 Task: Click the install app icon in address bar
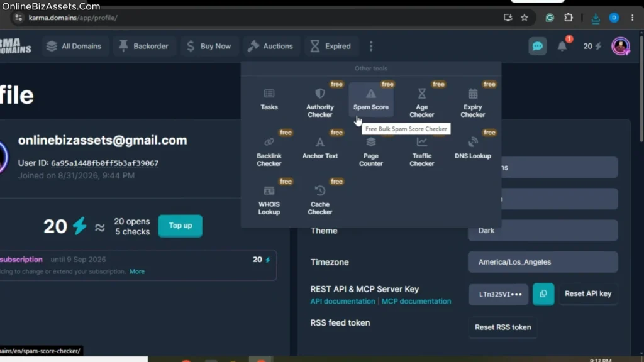[x=508, y=18]
